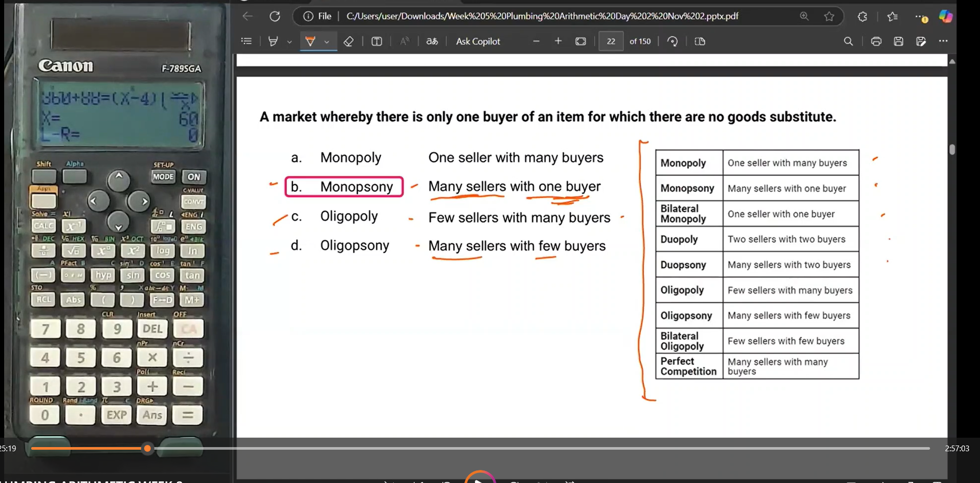Screen dimensions: 980x483
Task: Open browser extensions puzzle icon
Action: pyautogui.click(x=862, y=16)
